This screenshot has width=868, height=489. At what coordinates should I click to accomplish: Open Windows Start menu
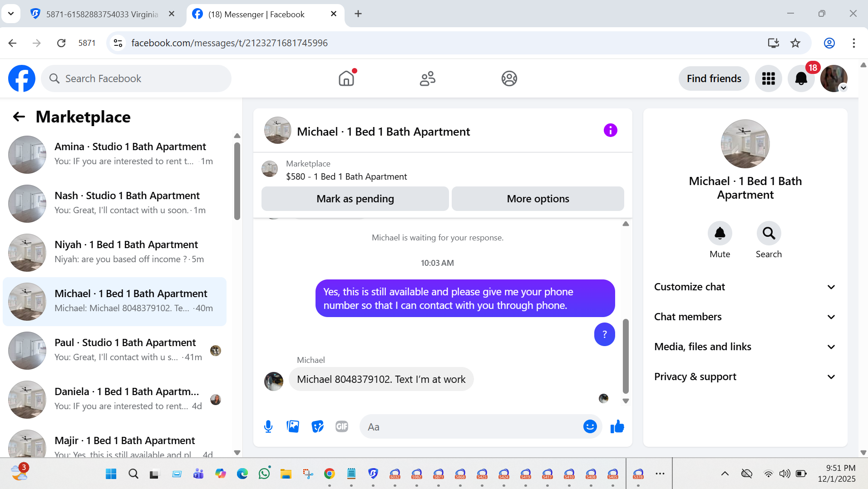111,474
